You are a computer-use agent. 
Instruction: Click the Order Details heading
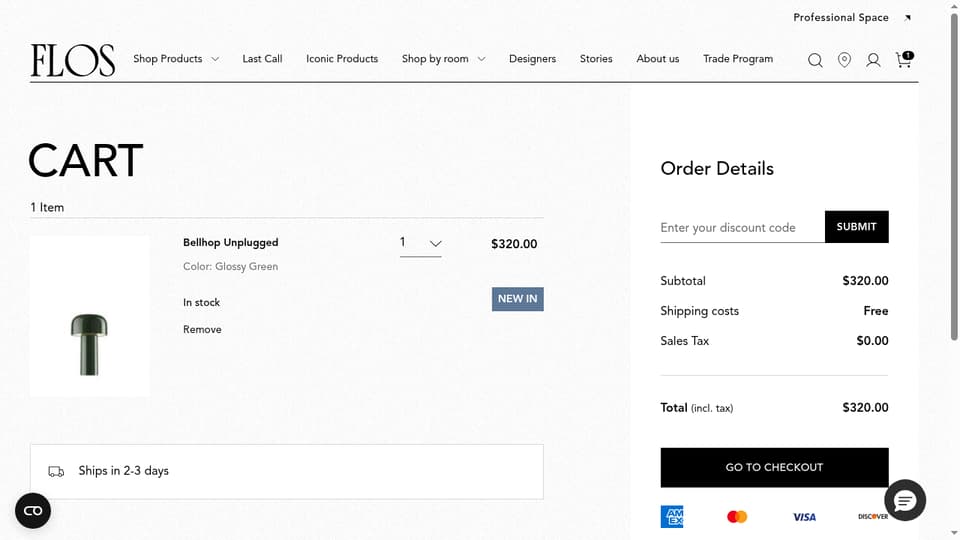pos(717,168)
